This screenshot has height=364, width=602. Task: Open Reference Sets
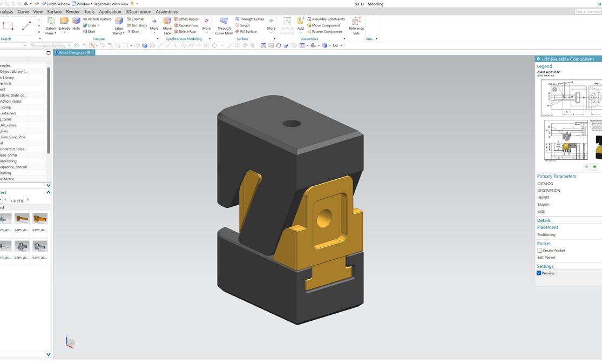[x=356, y=25]
